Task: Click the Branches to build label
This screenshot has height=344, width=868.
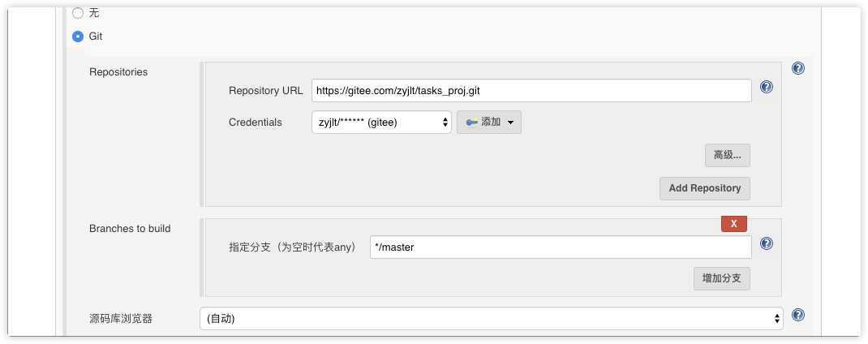Action: [x=130, y=228]
